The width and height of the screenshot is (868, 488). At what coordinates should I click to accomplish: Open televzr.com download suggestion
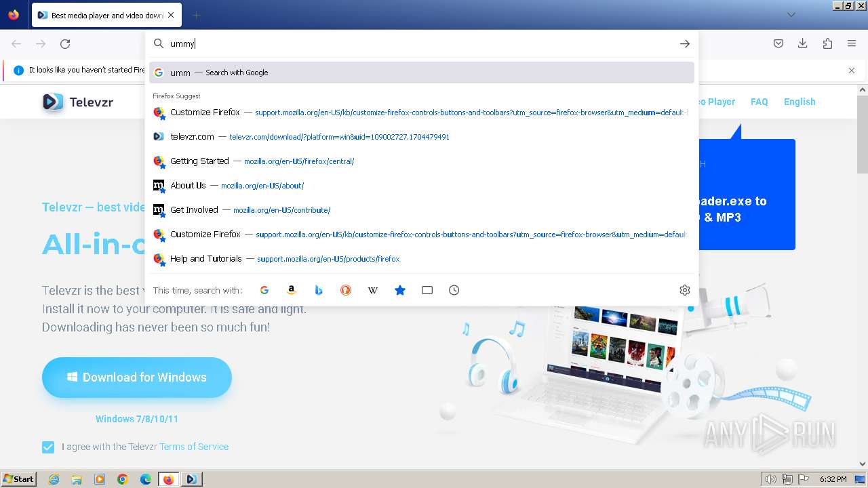[x=422, y=137]
